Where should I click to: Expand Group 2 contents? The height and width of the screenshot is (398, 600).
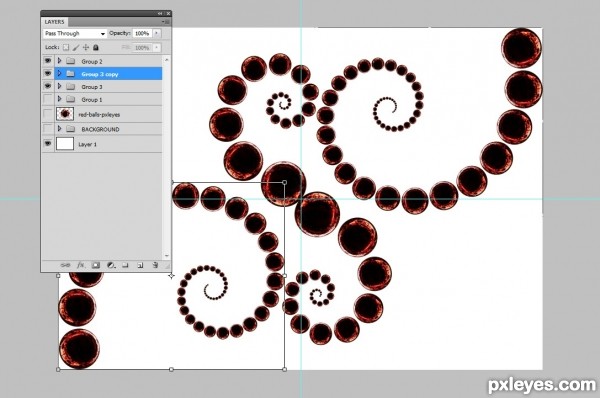click(59, 61)
